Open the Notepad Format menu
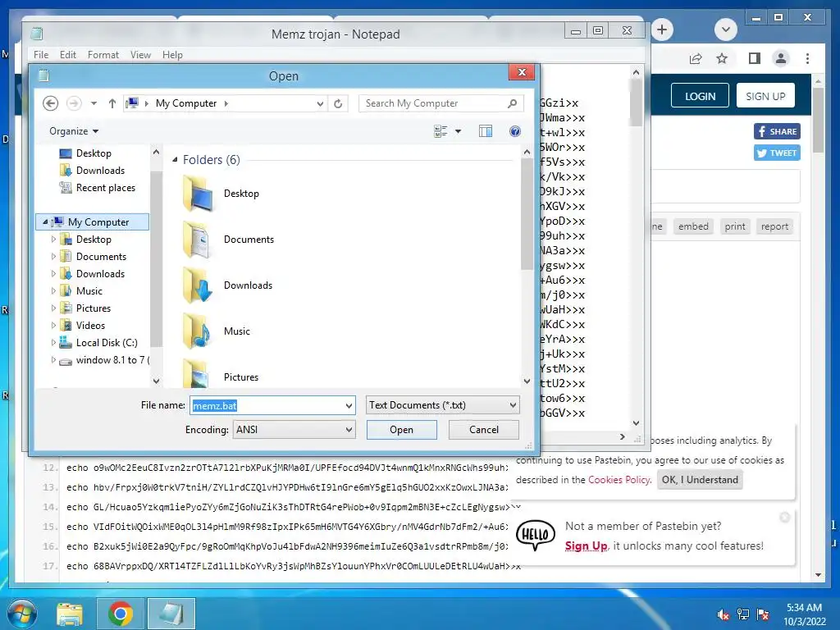Screen dimensions: 840x630 (103, 55)
